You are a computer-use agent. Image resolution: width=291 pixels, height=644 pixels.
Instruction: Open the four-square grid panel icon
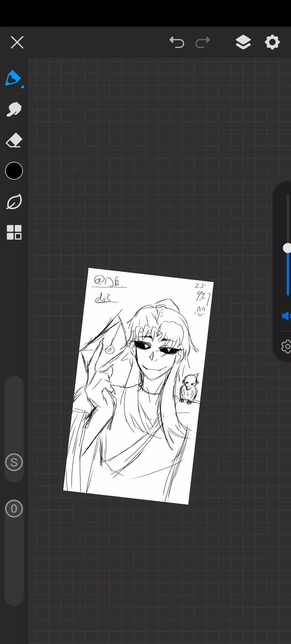coord(14,232)
